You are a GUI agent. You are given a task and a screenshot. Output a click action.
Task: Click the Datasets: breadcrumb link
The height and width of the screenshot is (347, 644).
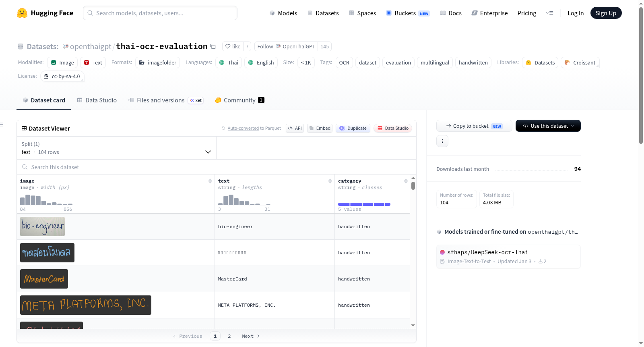point(43,47)
